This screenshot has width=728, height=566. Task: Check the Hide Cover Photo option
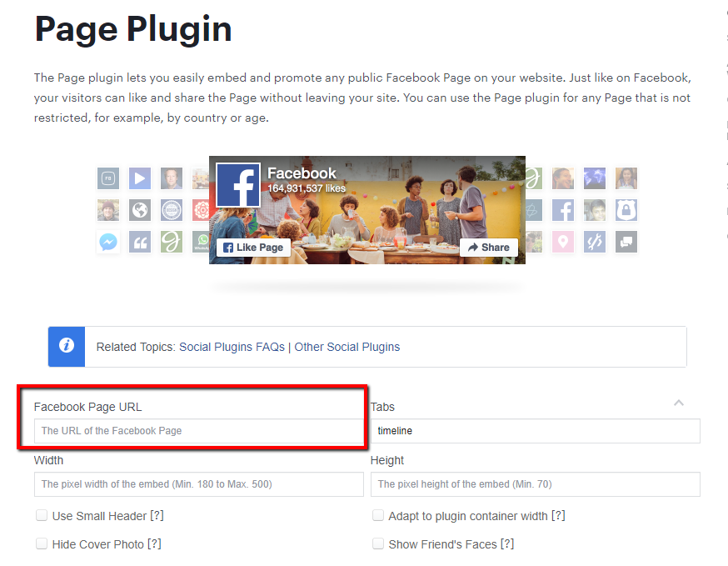click(42, 543)
